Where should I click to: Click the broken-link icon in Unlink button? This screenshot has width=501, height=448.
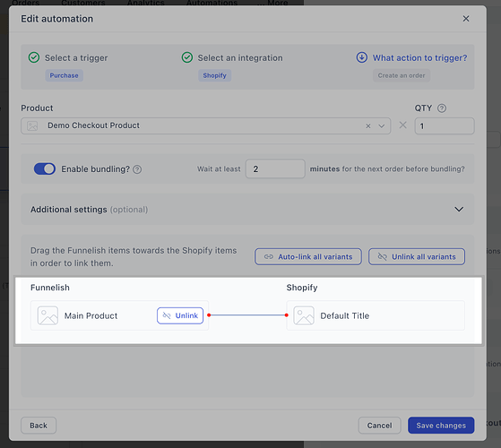click(x=167, y=315)
